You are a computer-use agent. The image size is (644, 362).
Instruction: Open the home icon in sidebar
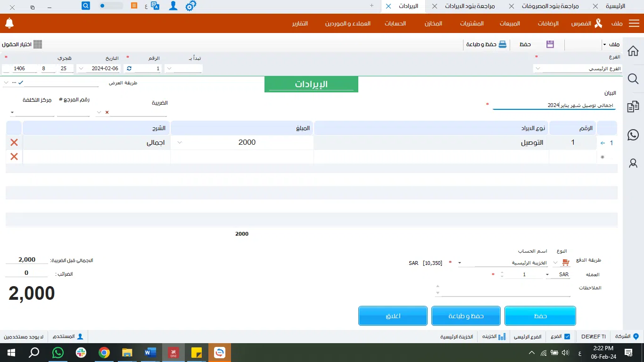click(x=633, y=51)
